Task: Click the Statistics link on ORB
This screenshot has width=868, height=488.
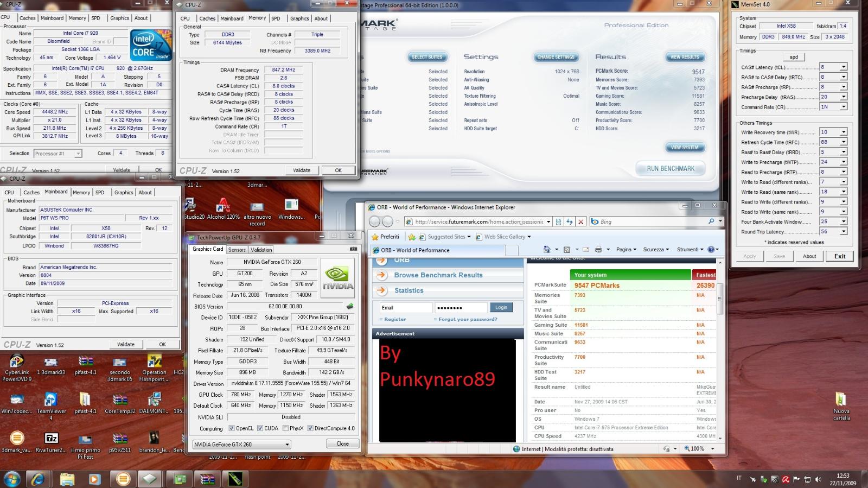Action: point(409,290)
